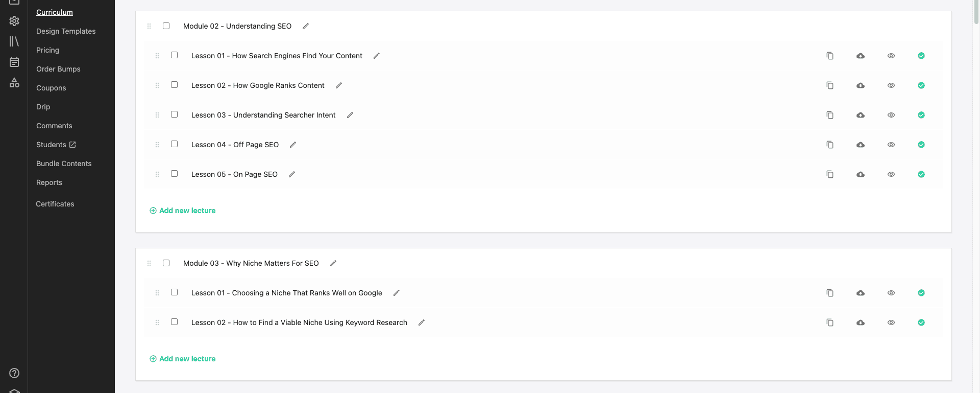The height and width of the screenshot is (393, 980).
Task: Open the settings gear in the sidebar
Action: tap(14, 21)
